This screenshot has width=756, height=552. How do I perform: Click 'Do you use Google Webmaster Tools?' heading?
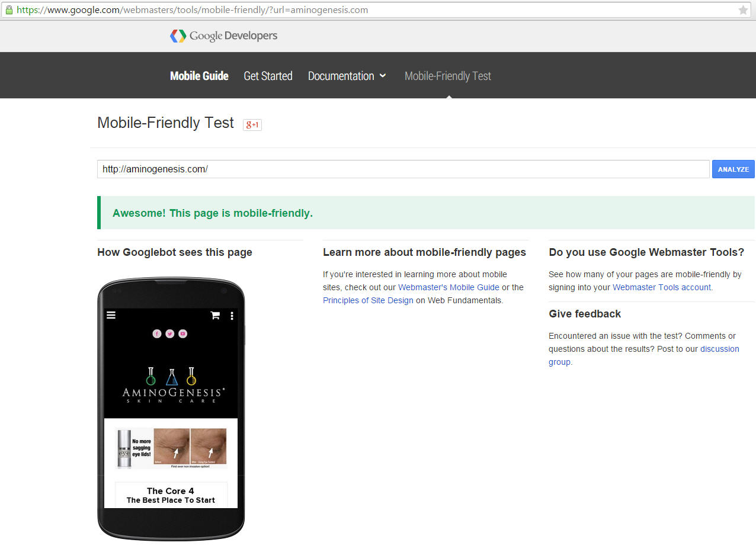[x=646, y=252]
